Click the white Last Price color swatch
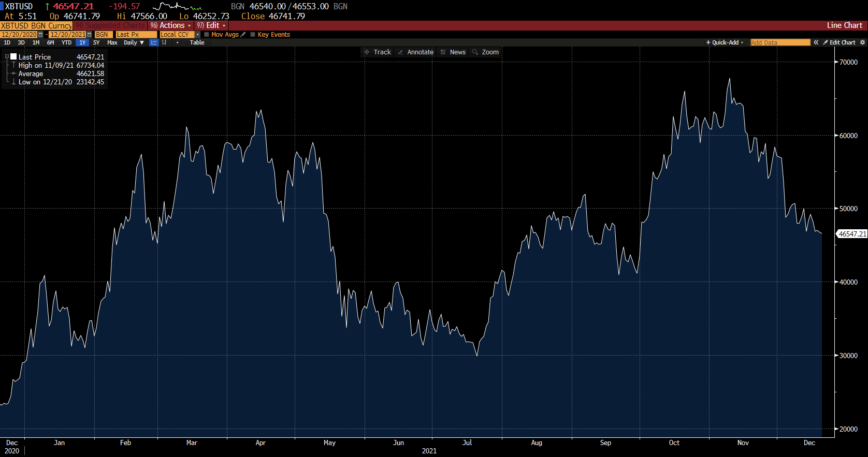The width and height of the screenshot is (868, 457). tap(14, 57)
